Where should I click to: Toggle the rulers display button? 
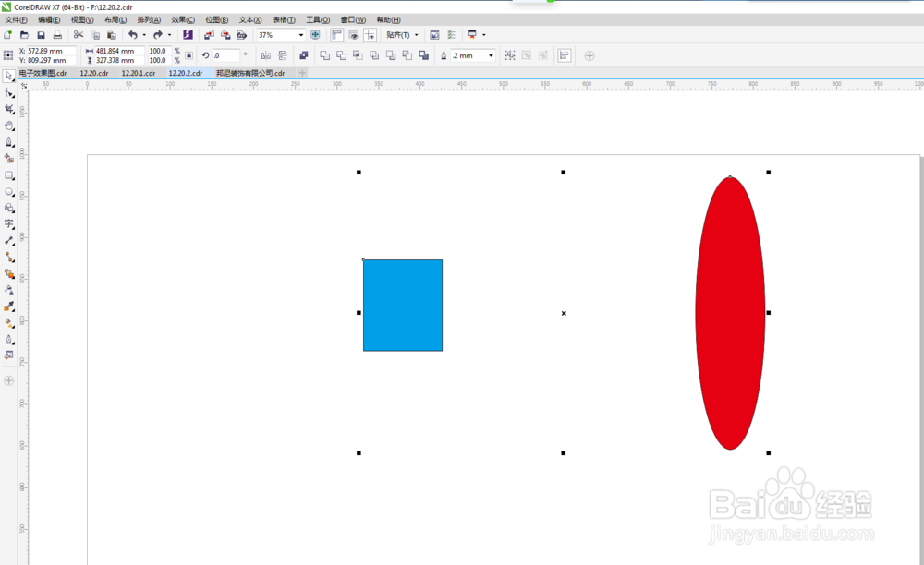(x=336, y=35)
